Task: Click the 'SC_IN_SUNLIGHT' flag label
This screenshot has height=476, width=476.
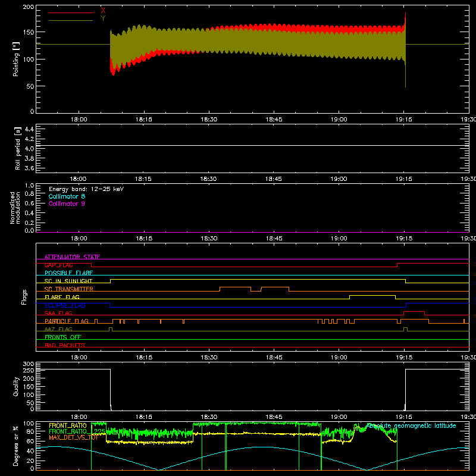Action: (x=68, y=281)
